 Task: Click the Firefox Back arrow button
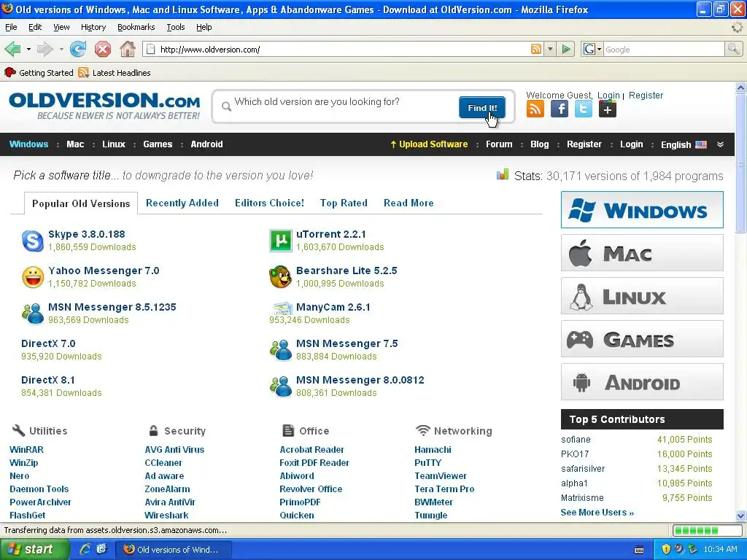click(x=12, y=49)
